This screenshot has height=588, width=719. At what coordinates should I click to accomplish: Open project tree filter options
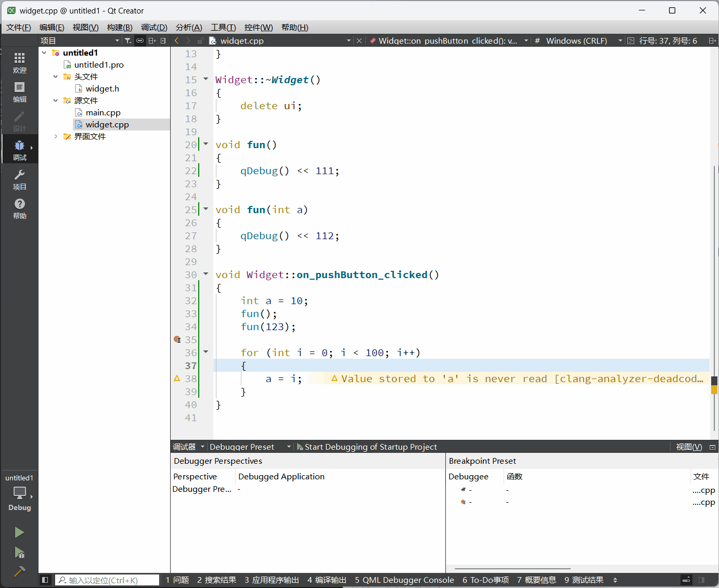[127, 41]
